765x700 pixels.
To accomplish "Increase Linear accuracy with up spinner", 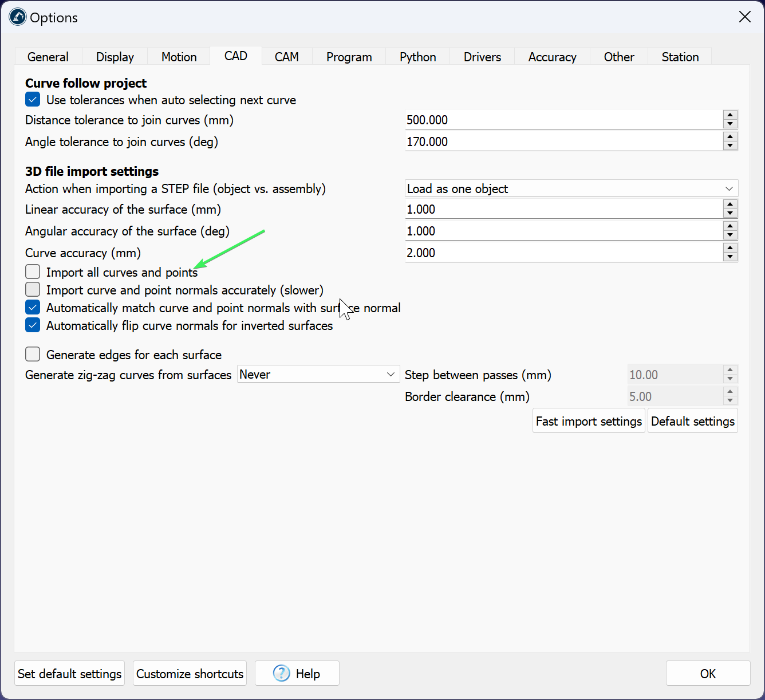I will (x=729, y=205).
